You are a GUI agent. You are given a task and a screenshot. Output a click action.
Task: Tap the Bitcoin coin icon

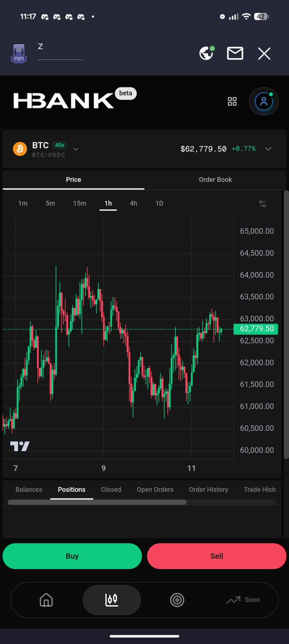(20, 149)
